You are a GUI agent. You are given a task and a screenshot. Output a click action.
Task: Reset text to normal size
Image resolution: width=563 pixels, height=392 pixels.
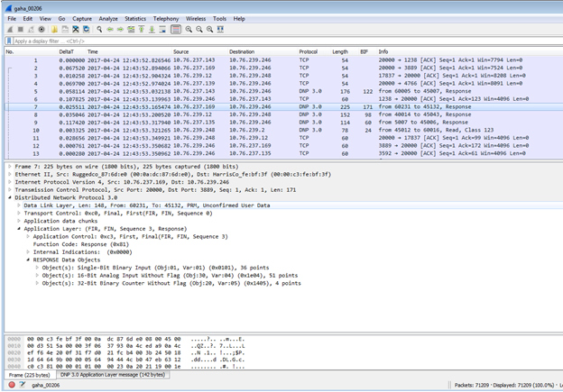tap(209, 30)
